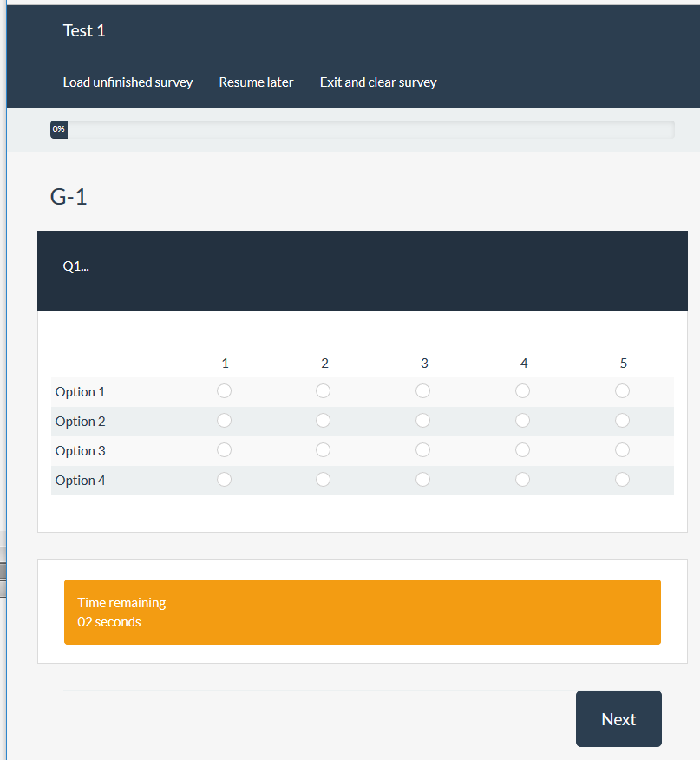Choose rating 1 for Option 3
Image resolution: width=700 pixels, height=760 pixels.
click(x=224, y=450)
